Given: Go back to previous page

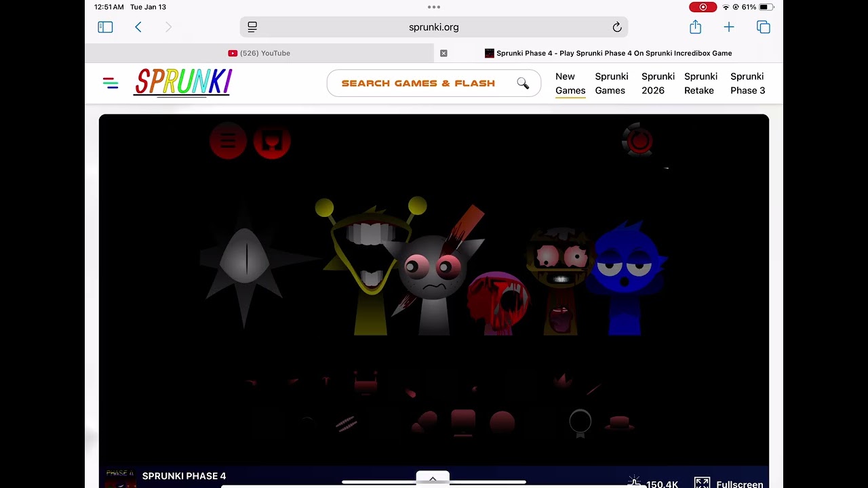Looking at the screenshot, I should pyautogui.click(x=138, y=27).
